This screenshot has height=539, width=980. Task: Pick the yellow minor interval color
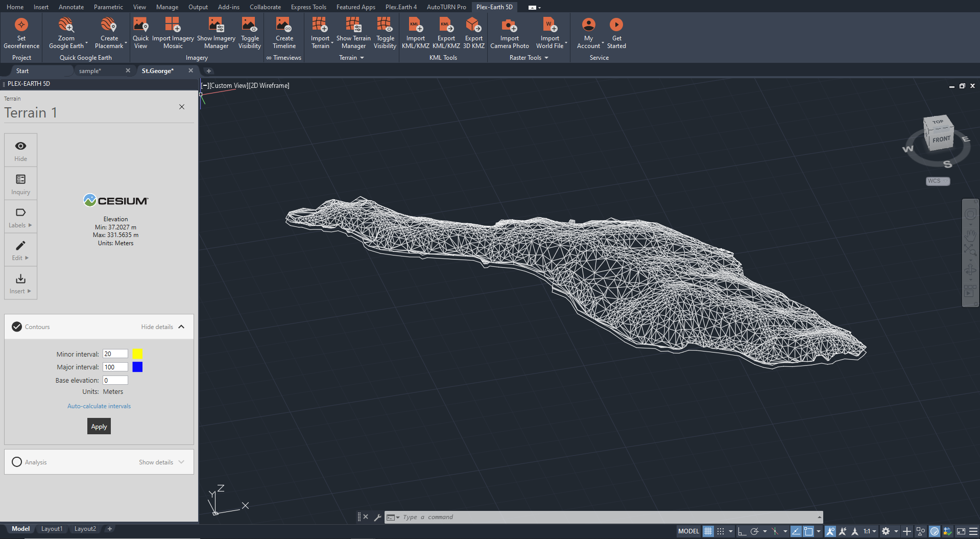[137, 354]
